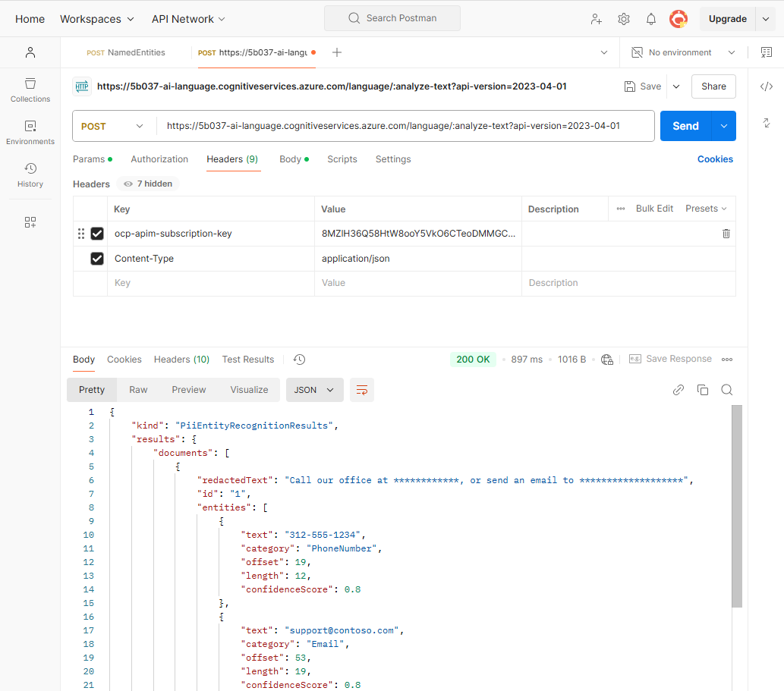Delete the ocp-apim-subscription-key header row
The width and height of the screenshot is (784, 691).
(726, 234)
